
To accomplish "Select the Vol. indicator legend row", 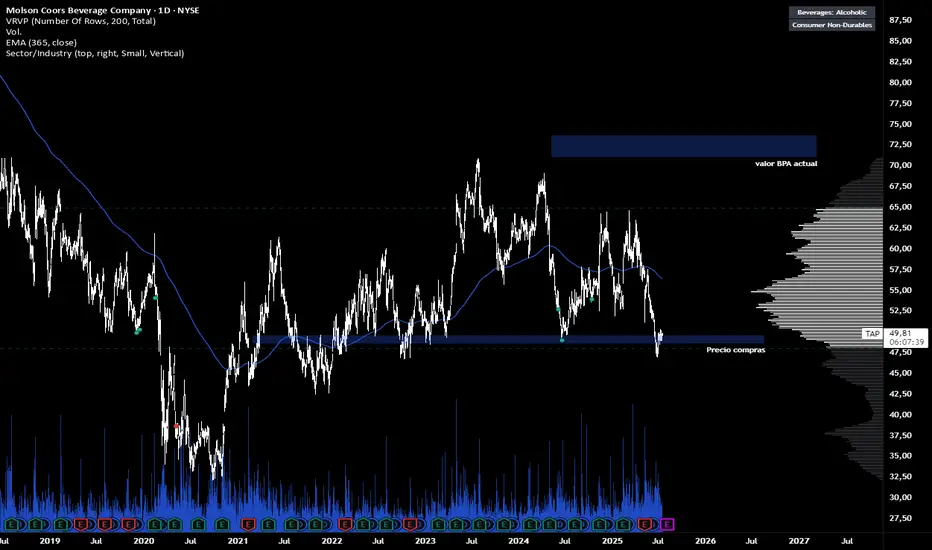I will click(x=14, y=32).
